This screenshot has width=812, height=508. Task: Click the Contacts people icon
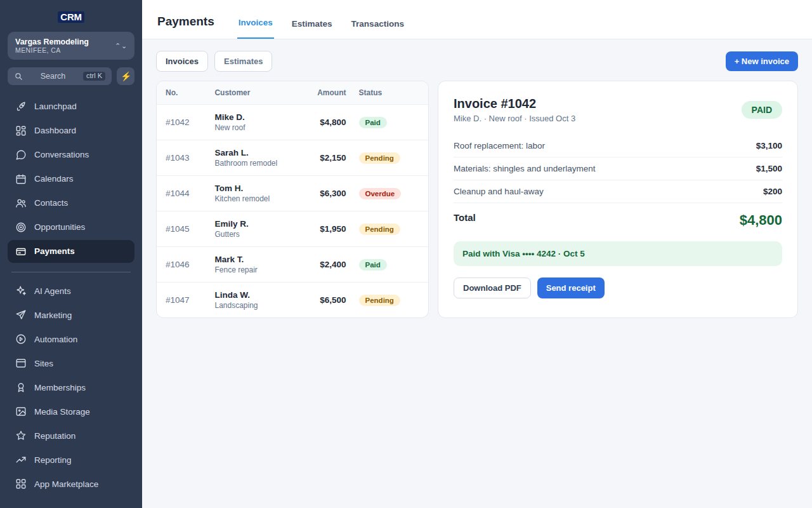pos(21,203)
